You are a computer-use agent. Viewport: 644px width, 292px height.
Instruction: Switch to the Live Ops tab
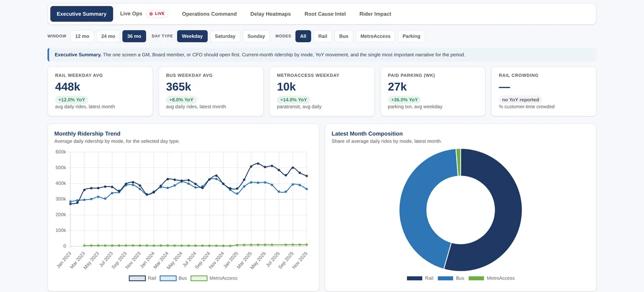click(131, 13)
